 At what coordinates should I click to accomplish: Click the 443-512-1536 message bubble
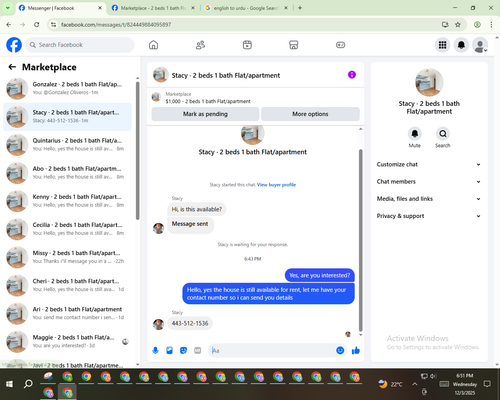tap(190, 323)
